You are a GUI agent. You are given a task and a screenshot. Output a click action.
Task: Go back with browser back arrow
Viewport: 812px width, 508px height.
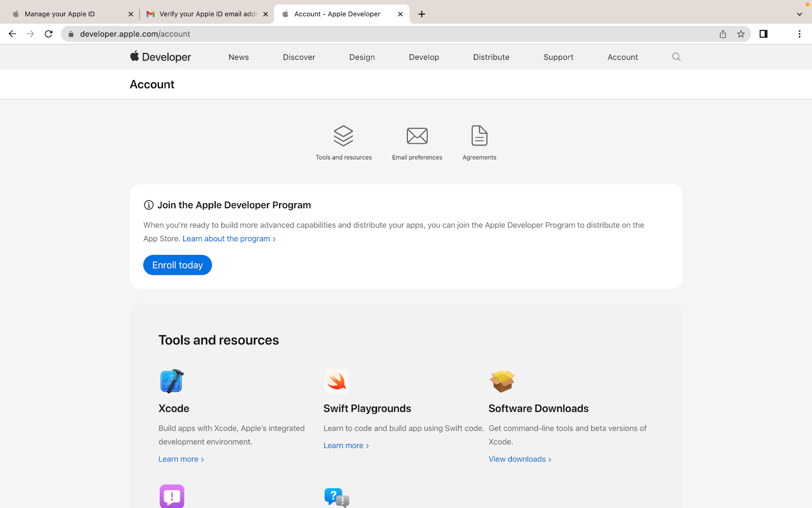coord(12,34)
